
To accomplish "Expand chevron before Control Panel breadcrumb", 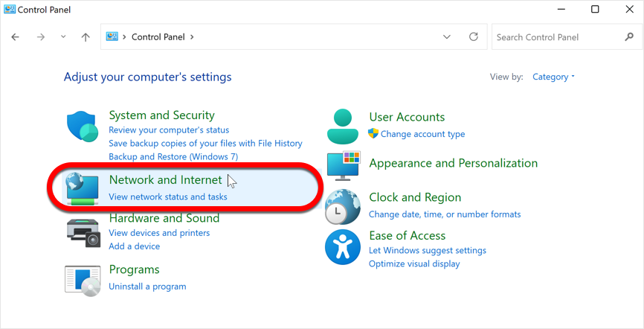I will [x=124, y=37].
